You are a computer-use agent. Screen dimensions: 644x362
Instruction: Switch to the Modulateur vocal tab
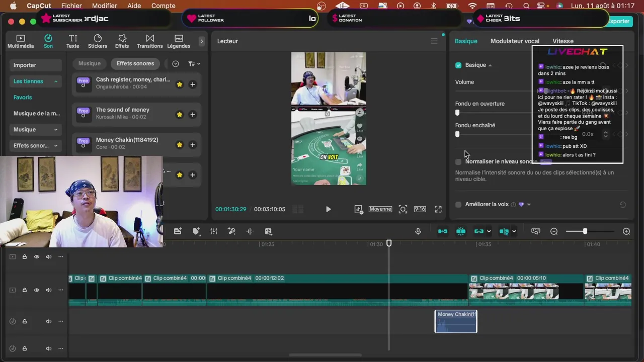[515, 41]
